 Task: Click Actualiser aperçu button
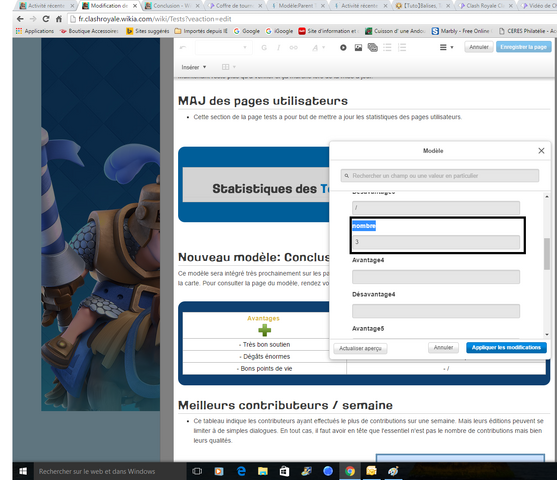coord(360,348)
